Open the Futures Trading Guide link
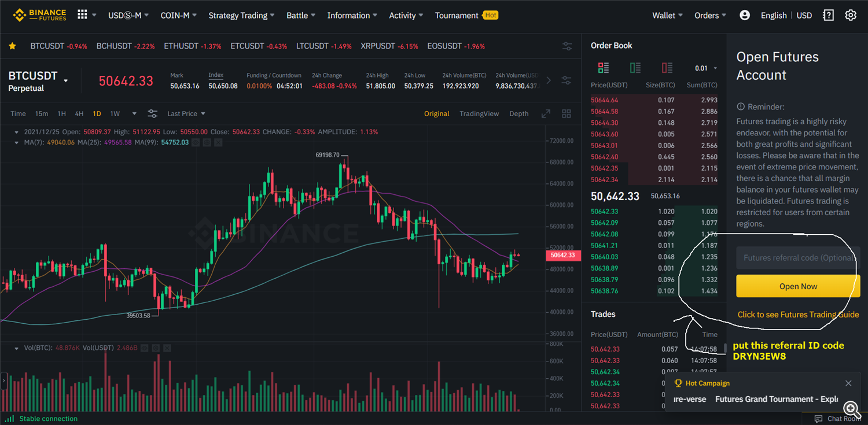This screenshot has height=425, width=868. (x=798, y=315)
